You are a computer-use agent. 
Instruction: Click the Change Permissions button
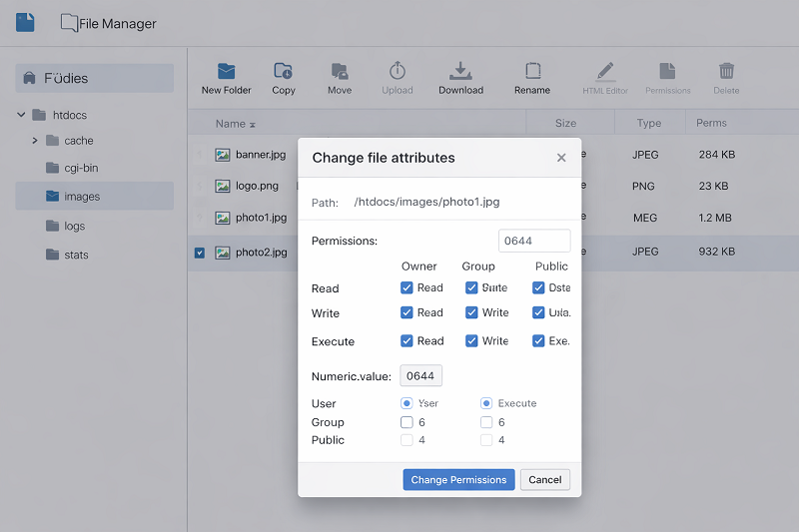pyautogui.click(x=458, y=479)
